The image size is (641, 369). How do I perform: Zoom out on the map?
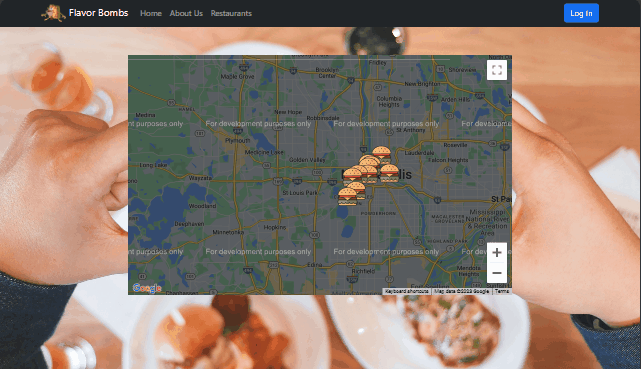pos(497,273)
